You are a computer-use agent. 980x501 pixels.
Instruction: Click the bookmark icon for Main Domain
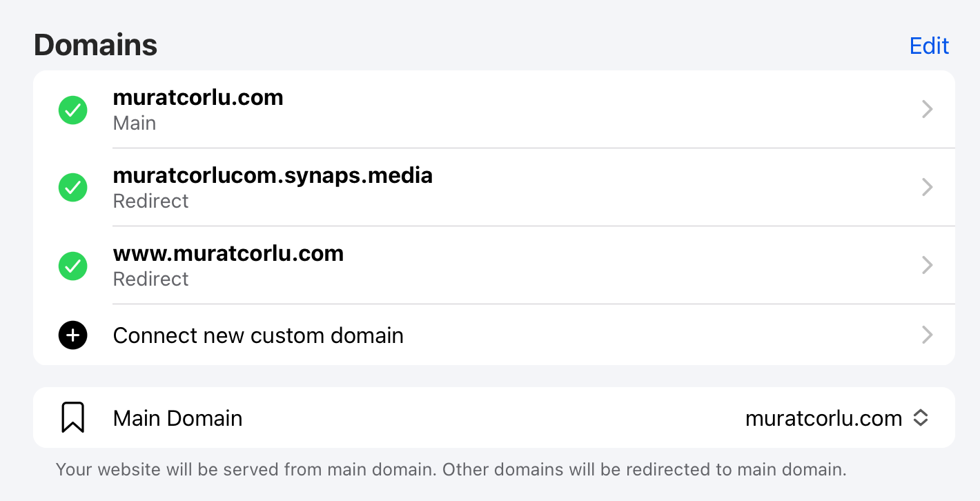click(x=72, y=417)
